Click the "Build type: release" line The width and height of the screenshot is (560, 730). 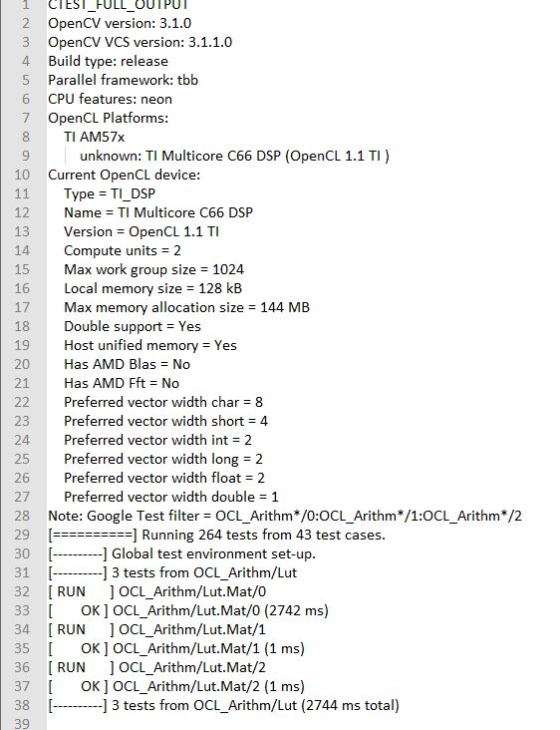pyautogui.click(x=108, y=61)
